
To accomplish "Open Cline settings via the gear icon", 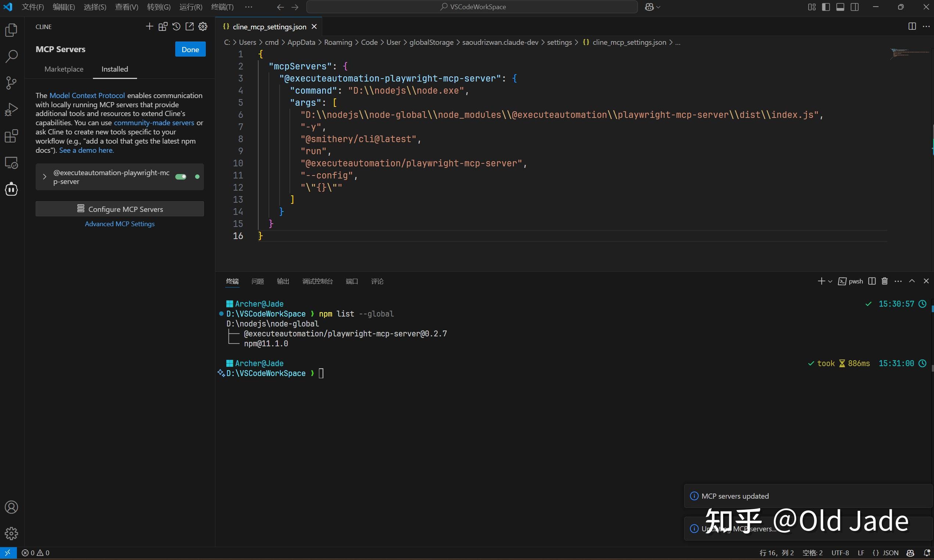I will pos(203,26).
